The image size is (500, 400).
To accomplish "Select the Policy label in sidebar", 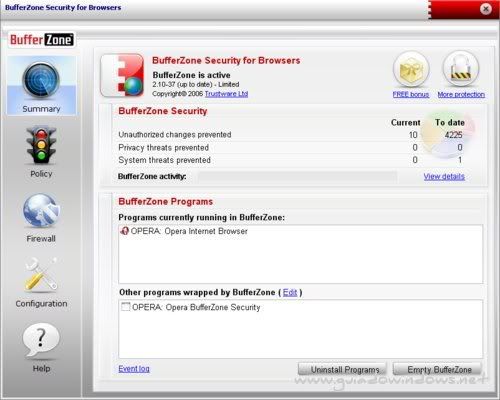I will click(x=41, y=174).
